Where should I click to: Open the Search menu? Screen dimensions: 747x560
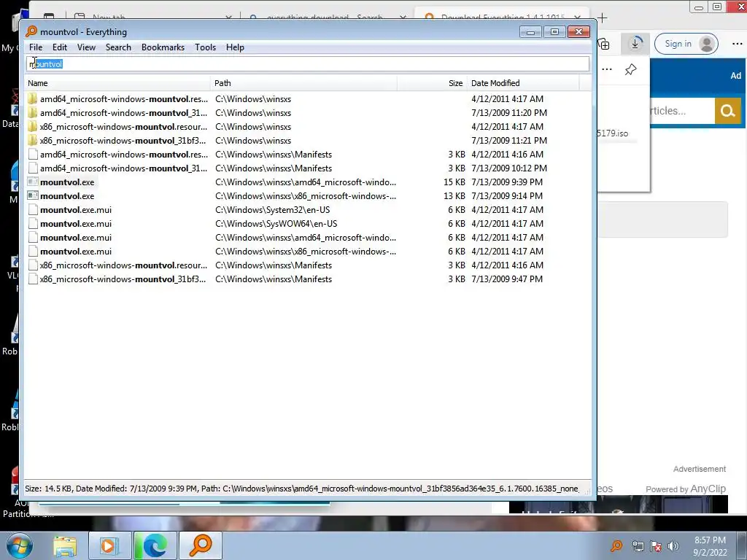coord(118,47)
